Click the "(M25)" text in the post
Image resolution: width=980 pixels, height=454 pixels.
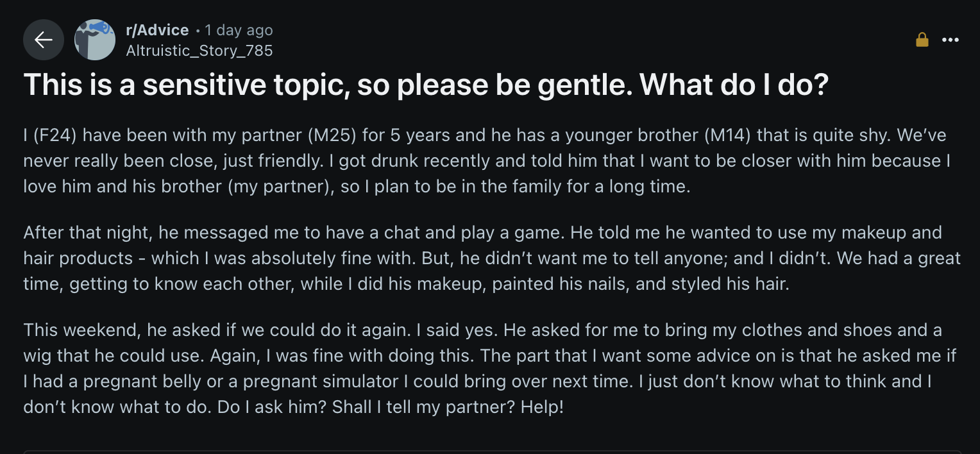332,135
